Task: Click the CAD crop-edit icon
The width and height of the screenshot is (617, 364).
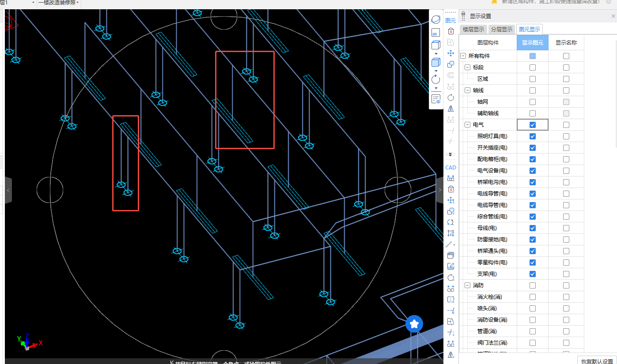Action: coord(451,233)
